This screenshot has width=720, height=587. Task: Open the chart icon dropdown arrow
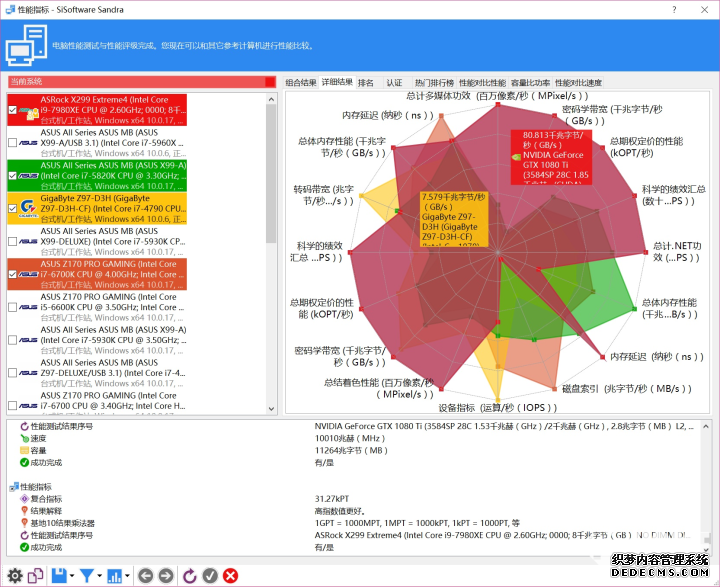(x=127, y=576)
